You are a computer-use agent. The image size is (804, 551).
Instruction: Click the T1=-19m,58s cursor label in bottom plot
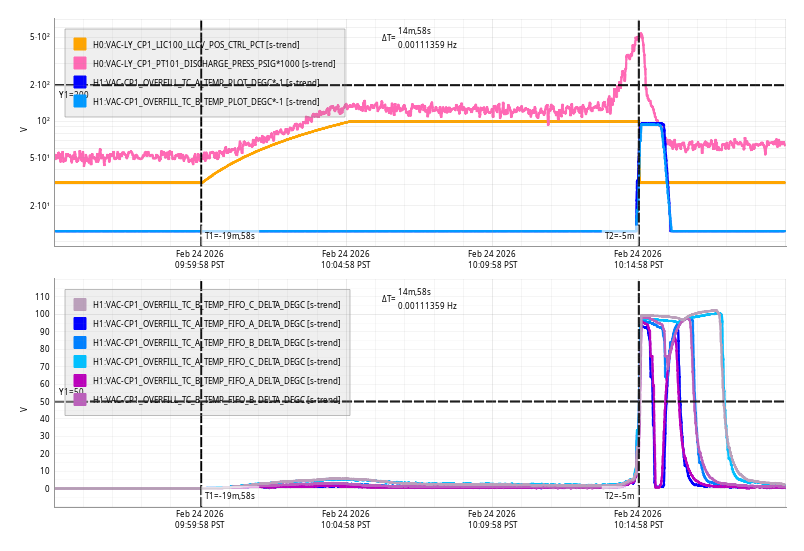(x=230, y=495)
